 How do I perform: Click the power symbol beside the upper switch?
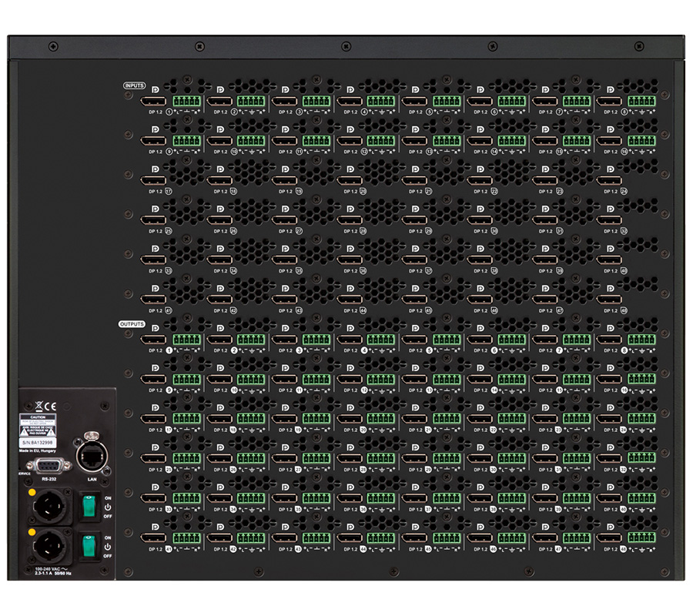106,506
